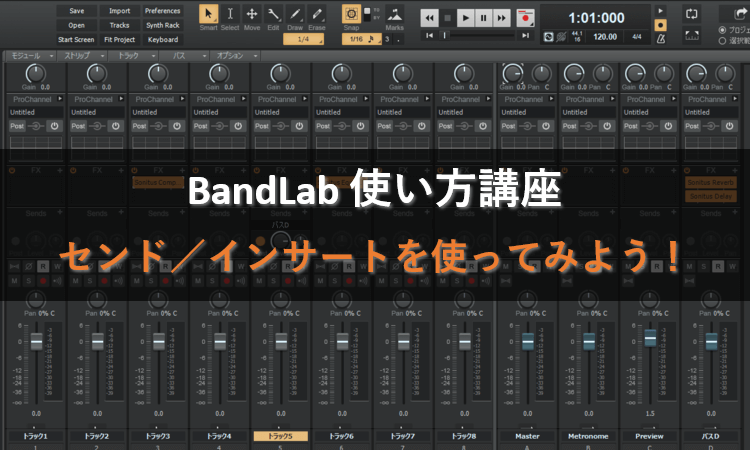Expand ProChannel on the Preview strip
The height and width of the screenshot is (450, 750).
click(x=673, y=99)
